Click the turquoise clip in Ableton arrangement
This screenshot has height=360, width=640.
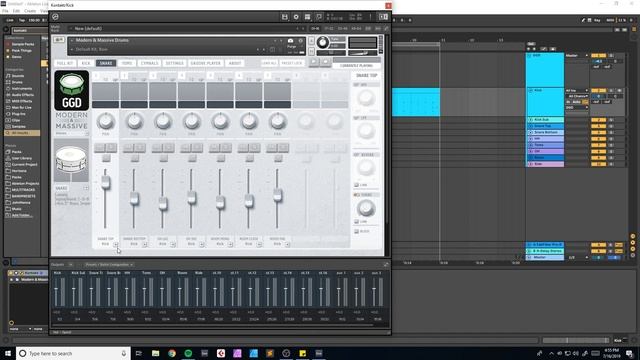click(x=416, y=102)
